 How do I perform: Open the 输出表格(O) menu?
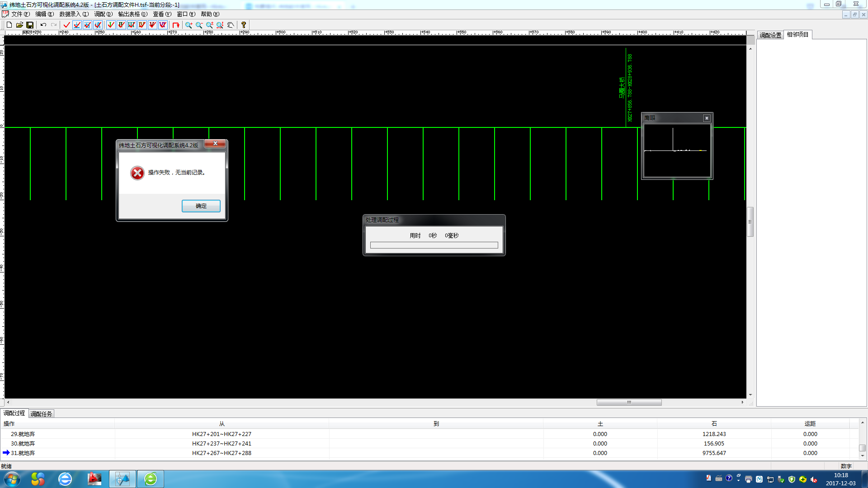pyautogui.click(x=132, y=14)
